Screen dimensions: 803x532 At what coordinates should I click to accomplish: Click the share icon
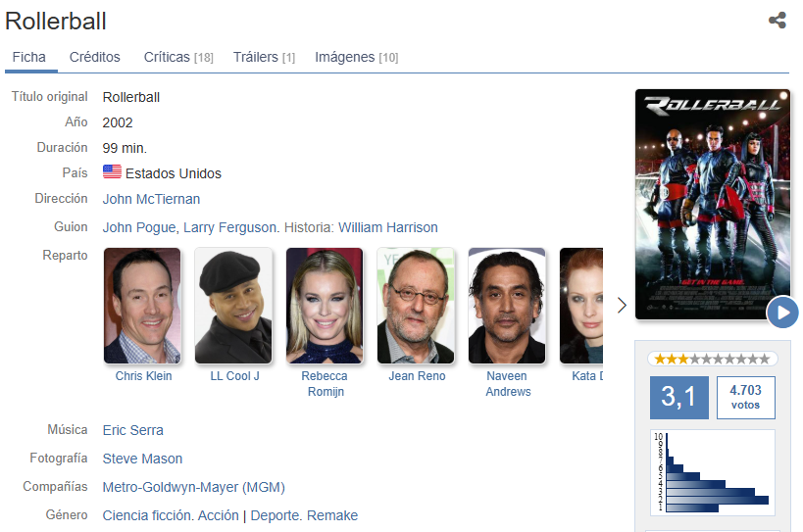[777, 21]
